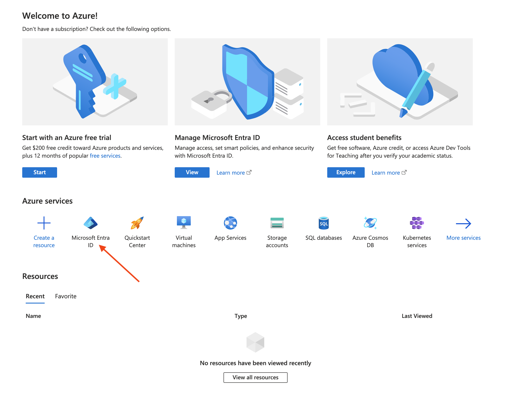Image resolution: width=532 pixels, height=405 pixels.
Task: Open Learn more link for Entra ID
Action: pos(234,173)
